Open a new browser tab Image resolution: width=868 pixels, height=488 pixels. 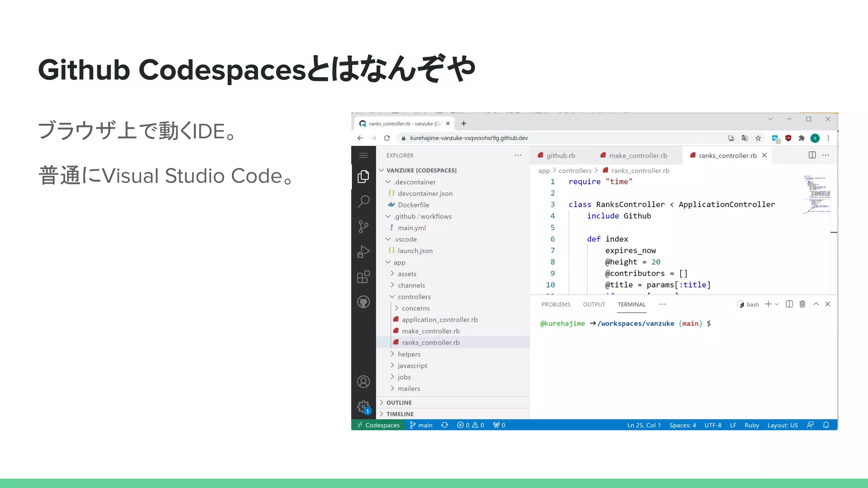(464, 123)
